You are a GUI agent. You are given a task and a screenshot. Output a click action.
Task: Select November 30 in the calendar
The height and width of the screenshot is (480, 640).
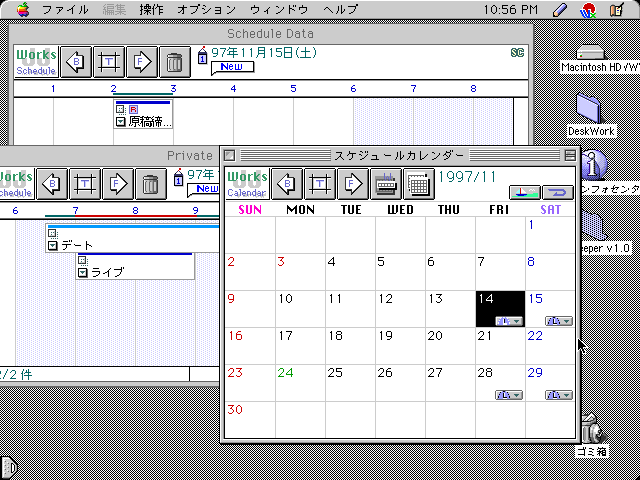click(x=250, y=420)
